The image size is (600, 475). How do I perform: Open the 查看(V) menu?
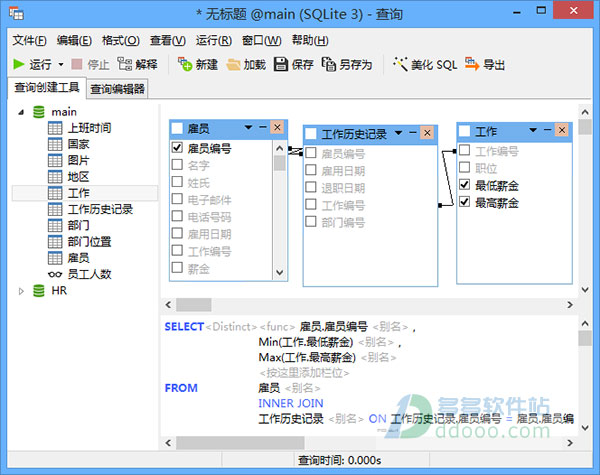pos(168,40)
